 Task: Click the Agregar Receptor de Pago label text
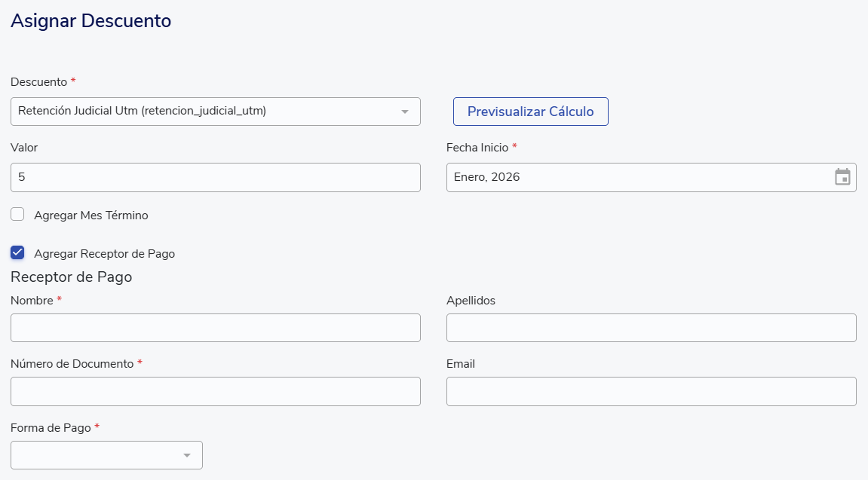(104, 254)
